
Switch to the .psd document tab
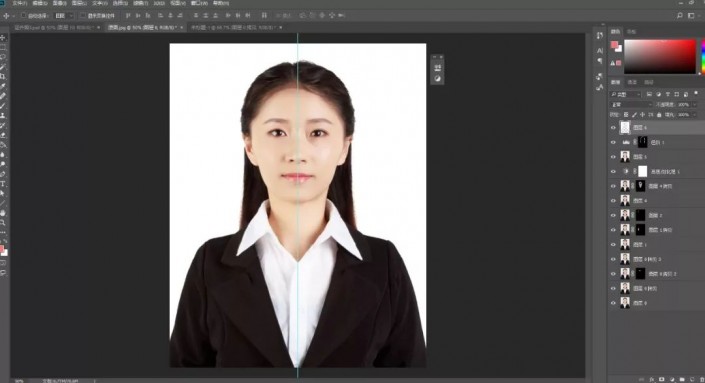[53, 27]
